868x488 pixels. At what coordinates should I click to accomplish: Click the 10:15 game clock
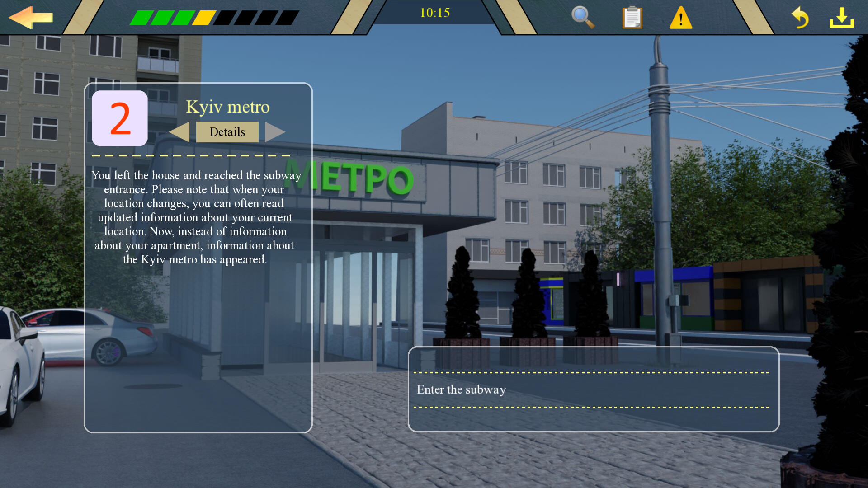click(x=434, y=13)
